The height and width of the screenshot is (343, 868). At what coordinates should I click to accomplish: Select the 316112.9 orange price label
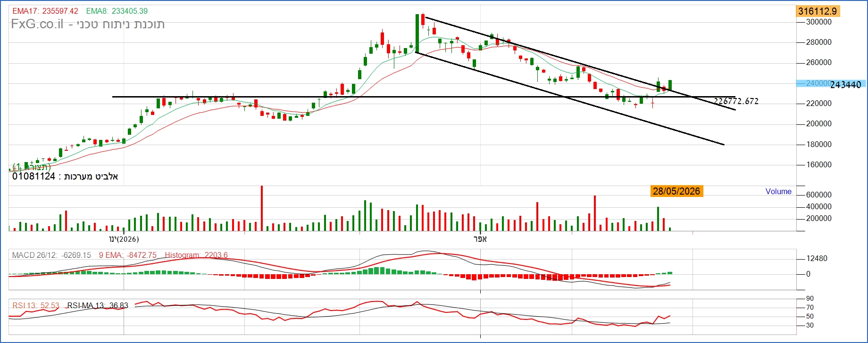coord(817,11)
